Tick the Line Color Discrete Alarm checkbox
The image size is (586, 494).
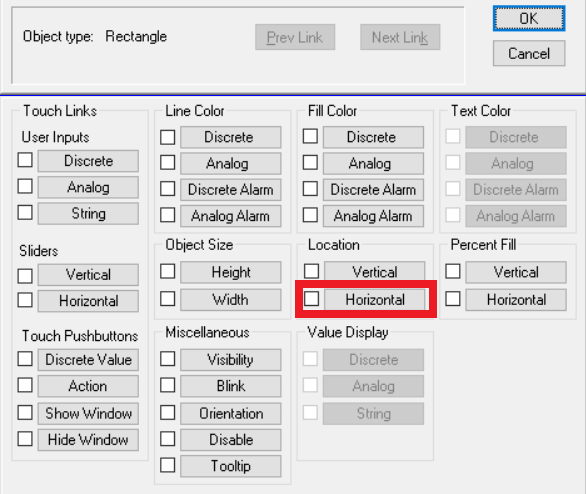167,189
